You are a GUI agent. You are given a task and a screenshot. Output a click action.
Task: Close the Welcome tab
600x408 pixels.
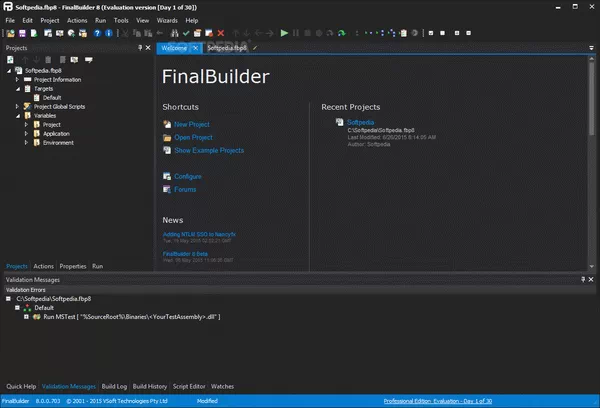tap(196, 48)
